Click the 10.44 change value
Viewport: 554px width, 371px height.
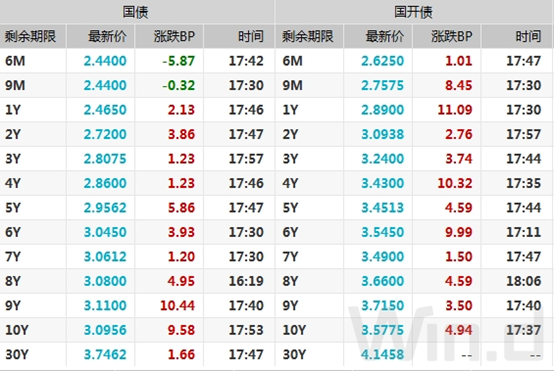click(x=177, y=305)
